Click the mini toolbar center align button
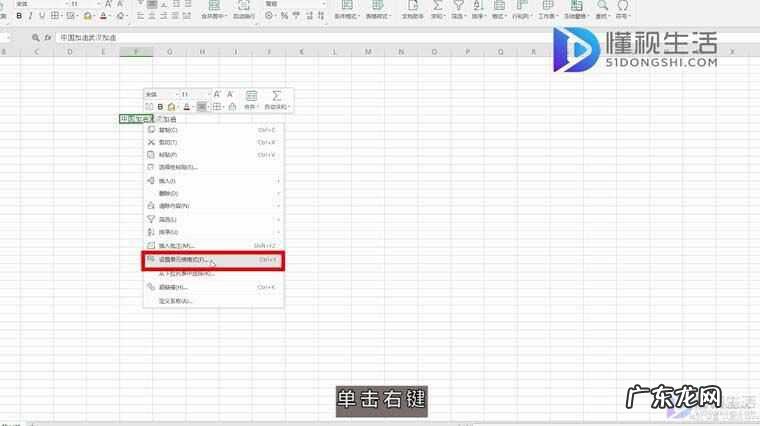 coord(202,107)
